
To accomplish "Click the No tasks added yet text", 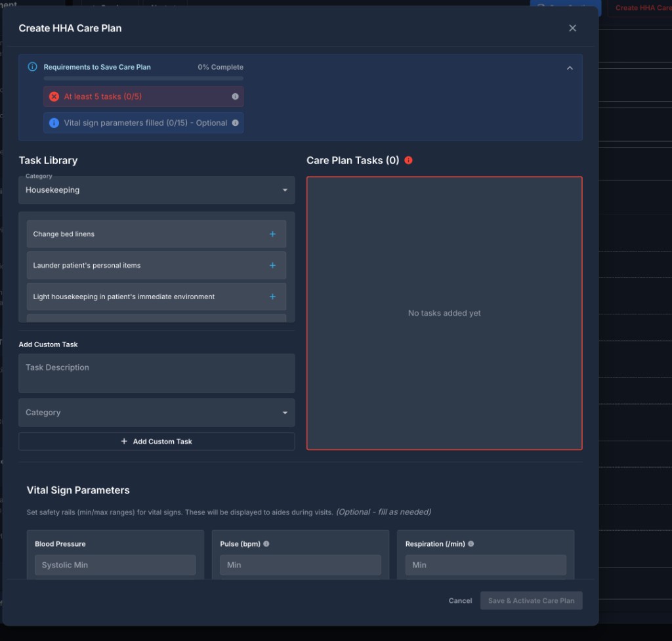I will pyautogui.click(x=444, y=313).
